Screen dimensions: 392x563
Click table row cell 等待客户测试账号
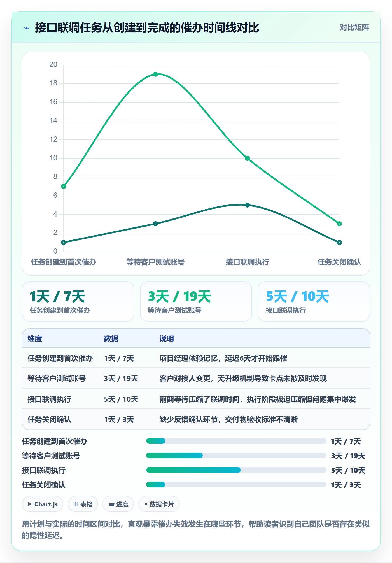(57, 378)
